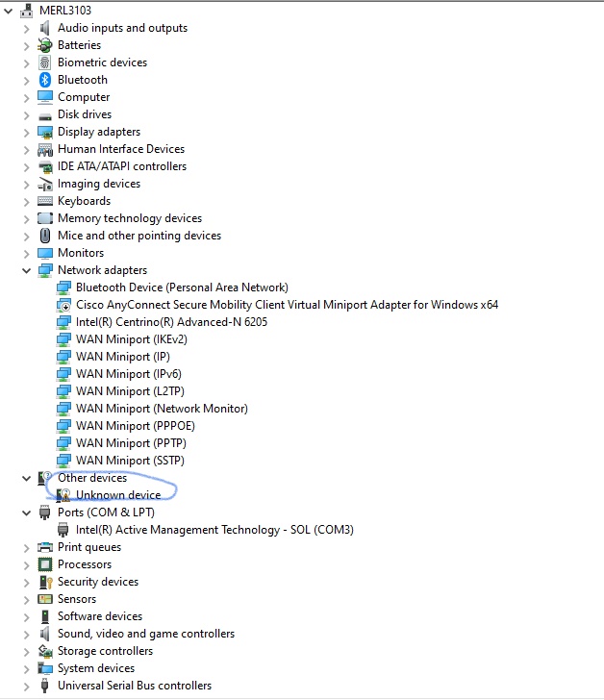This screenshot has height=700, width=604.
Task: Collapse the Other devices category
Action: [x=26, y=479]
